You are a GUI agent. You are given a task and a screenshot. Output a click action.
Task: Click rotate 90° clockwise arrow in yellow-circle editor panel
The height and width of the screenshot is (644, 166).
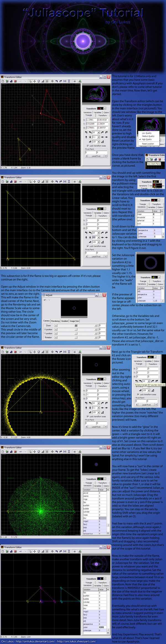[x=107, y=403]
